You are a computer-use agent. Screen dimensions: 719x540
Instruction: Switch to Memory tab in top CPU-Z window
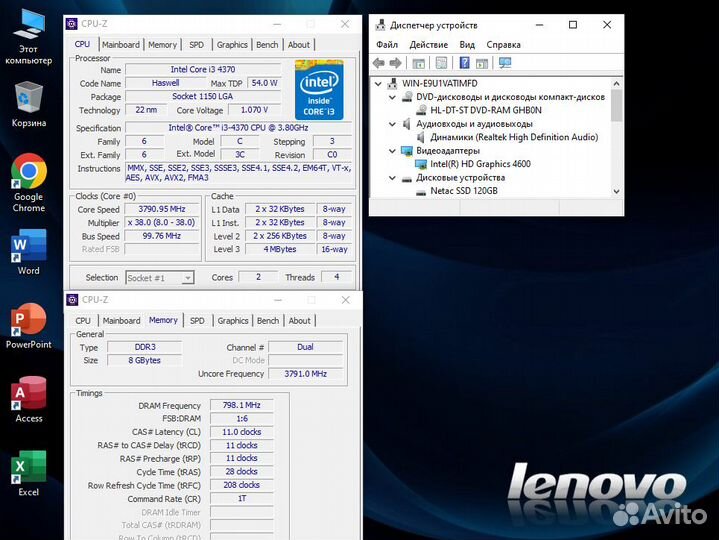(x=162, y=45)
